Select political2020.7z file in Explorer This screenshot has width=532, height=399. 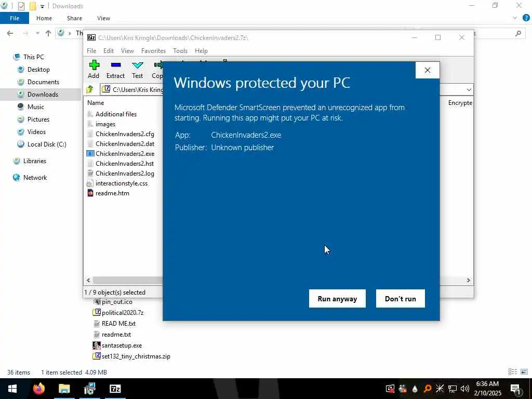point(123,312)
